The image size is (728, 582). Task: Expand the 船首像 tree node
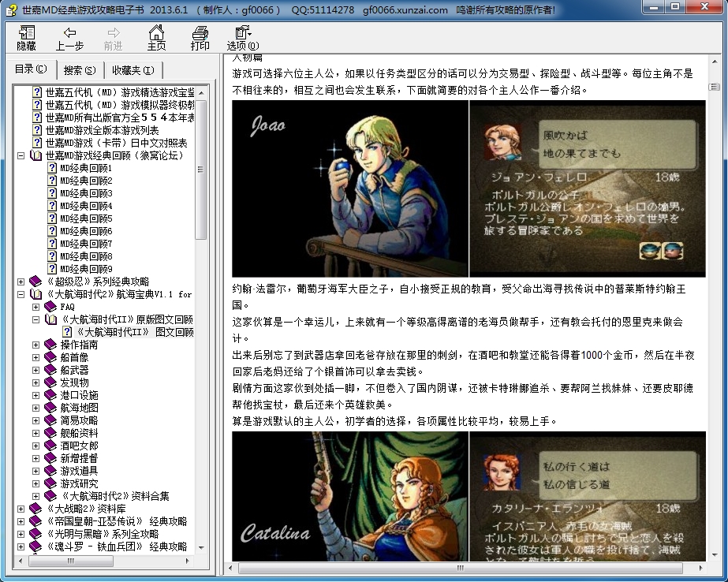click(35, 358)
